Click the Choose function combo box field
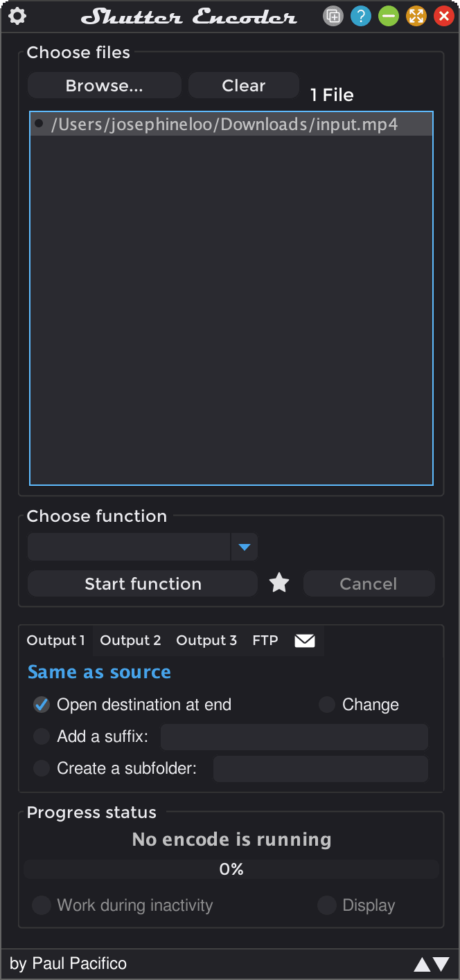Screen dimensions: 460x980 (129, 547)
